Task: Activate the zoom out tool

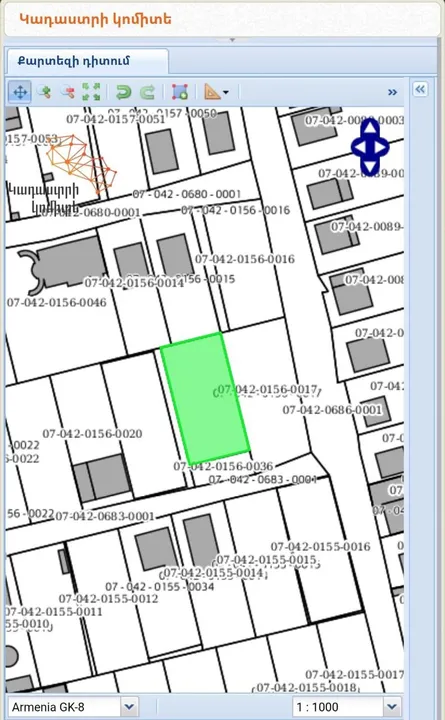Action: [68, 92]
